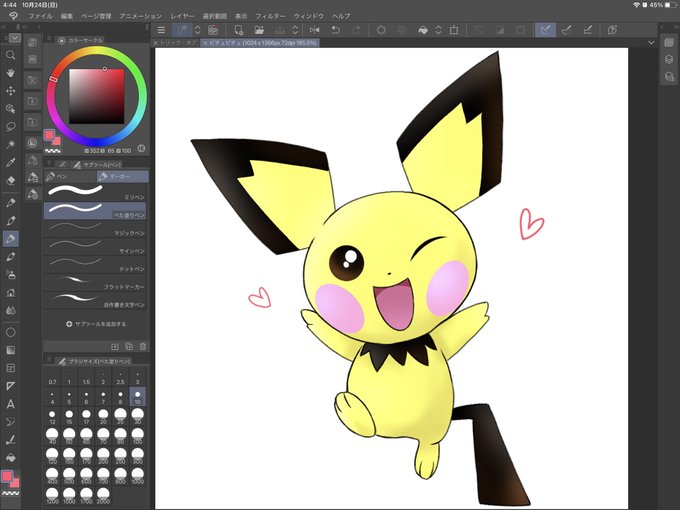Switch to the ペン sub tool group tab
Viewport: 680px width, 510px height.
click(70, 177)
